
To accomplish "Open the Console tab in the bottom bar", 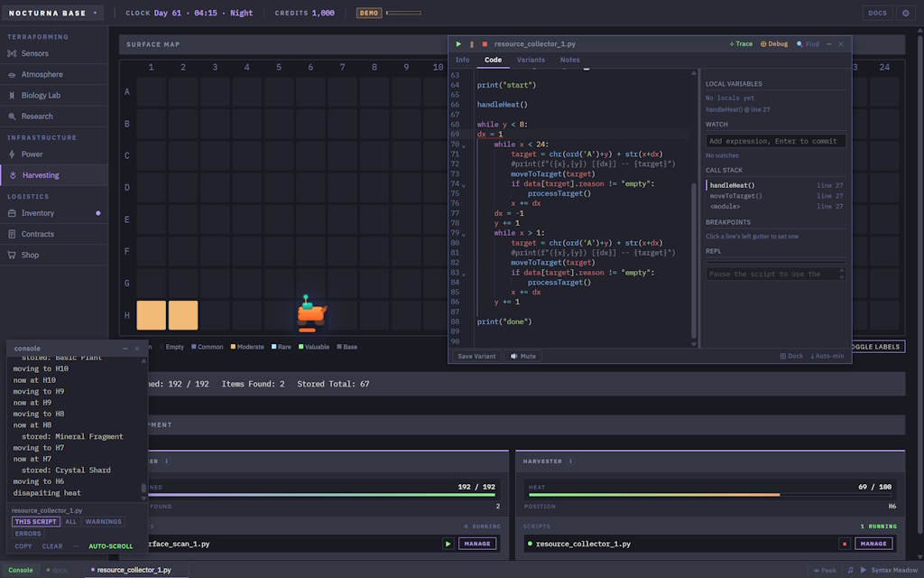I will 21,571.
